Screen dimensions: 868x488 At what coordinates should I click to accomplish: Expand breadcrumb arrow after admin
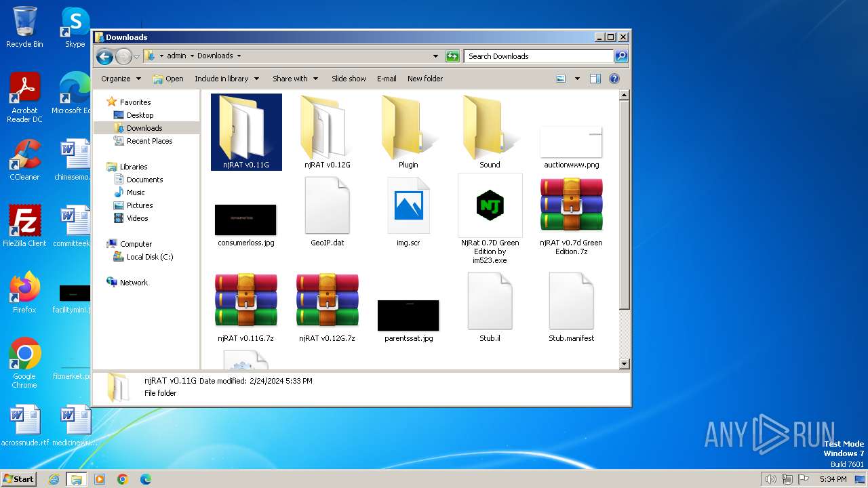pos(192,56)
